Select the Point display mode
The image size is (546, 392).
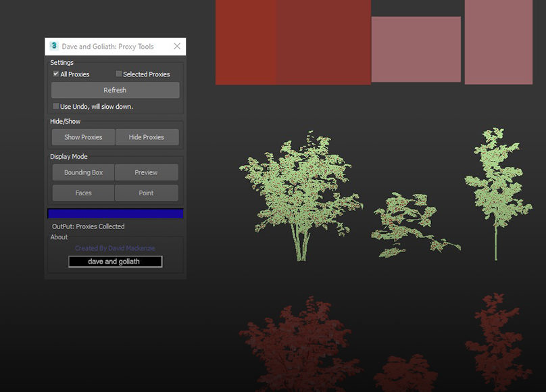[146, 193]
